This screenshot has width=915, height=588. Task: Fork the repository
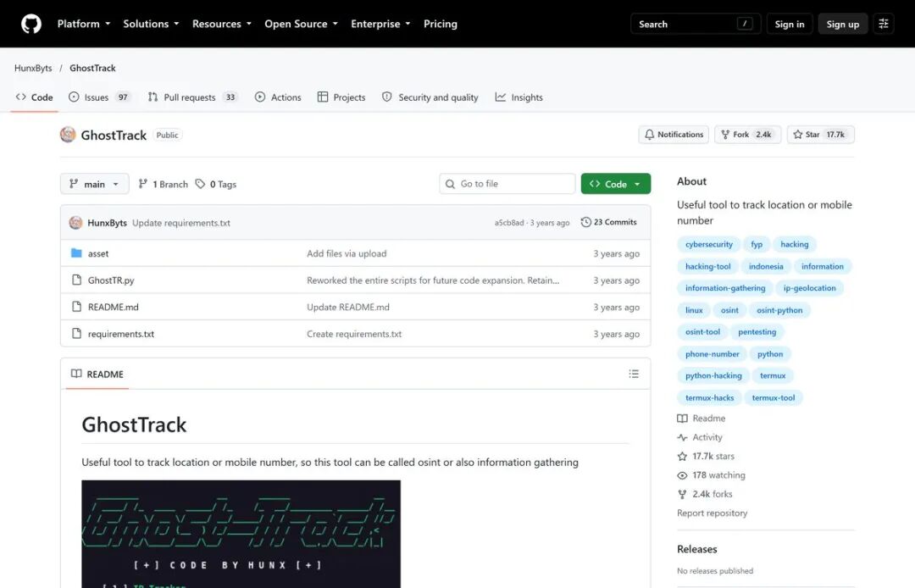pyautogui.click(x=747, y=135)
